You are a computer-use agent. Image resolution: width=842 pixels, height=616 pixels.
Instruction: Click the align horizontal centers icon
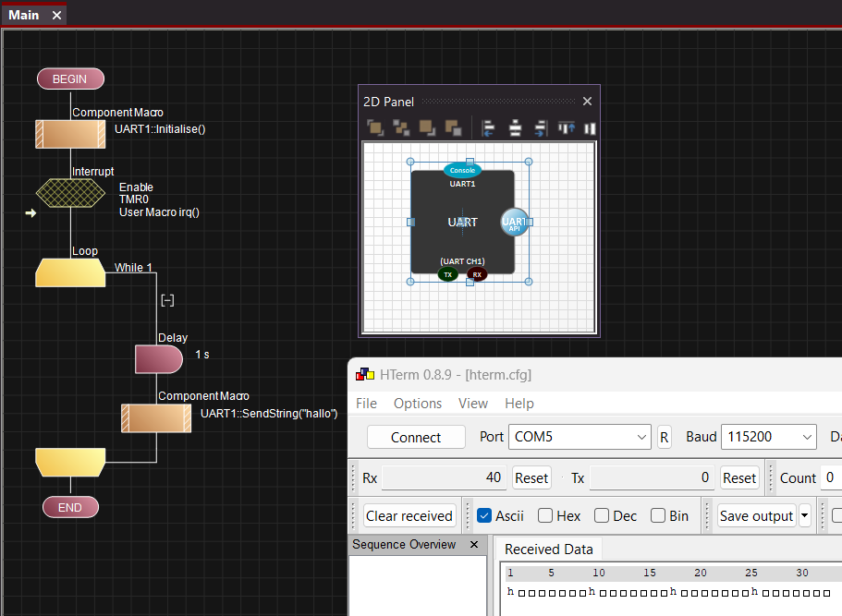pos(516,128)
